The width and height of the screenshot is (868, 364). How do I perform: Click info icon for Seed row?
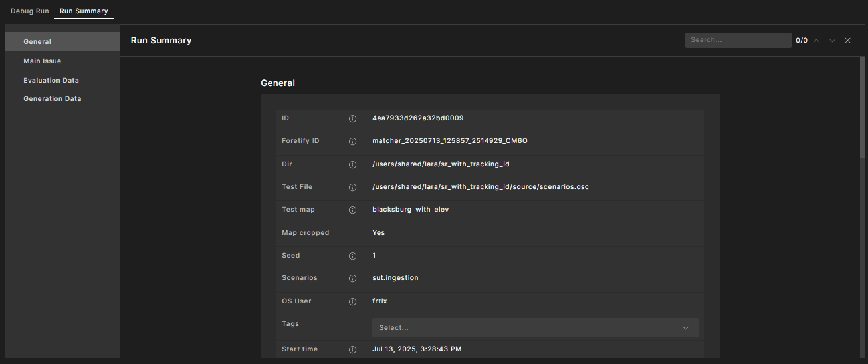click(x=353, y=256)
